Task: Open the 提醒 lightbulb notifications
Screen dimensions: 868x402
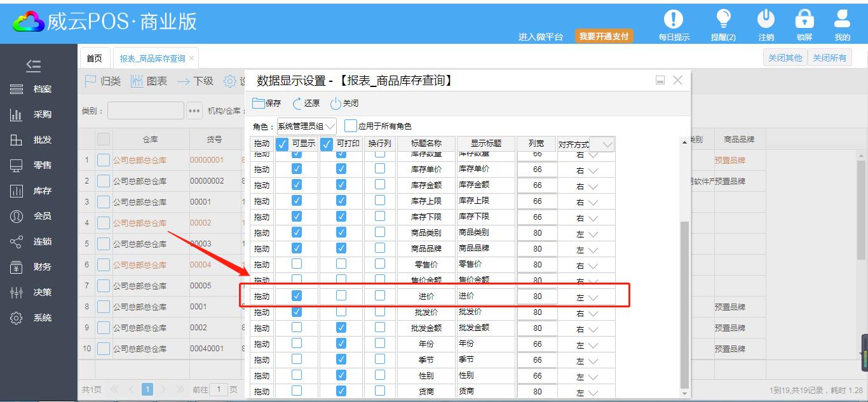Action: (723, 19)
